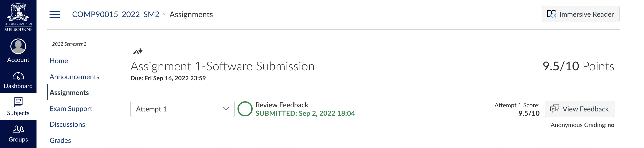Open the Subjects book icon

click(18, 102)
